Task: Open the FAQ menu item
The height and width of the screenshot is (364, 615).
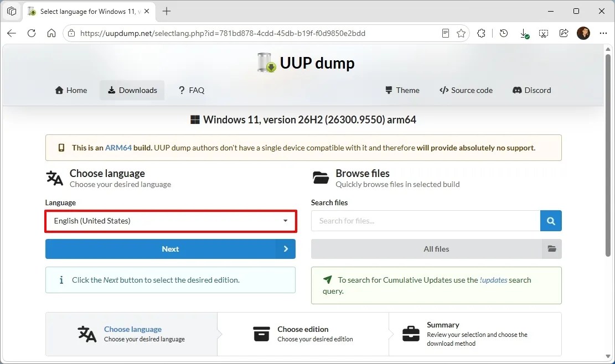Action: [x=192, y=90]
